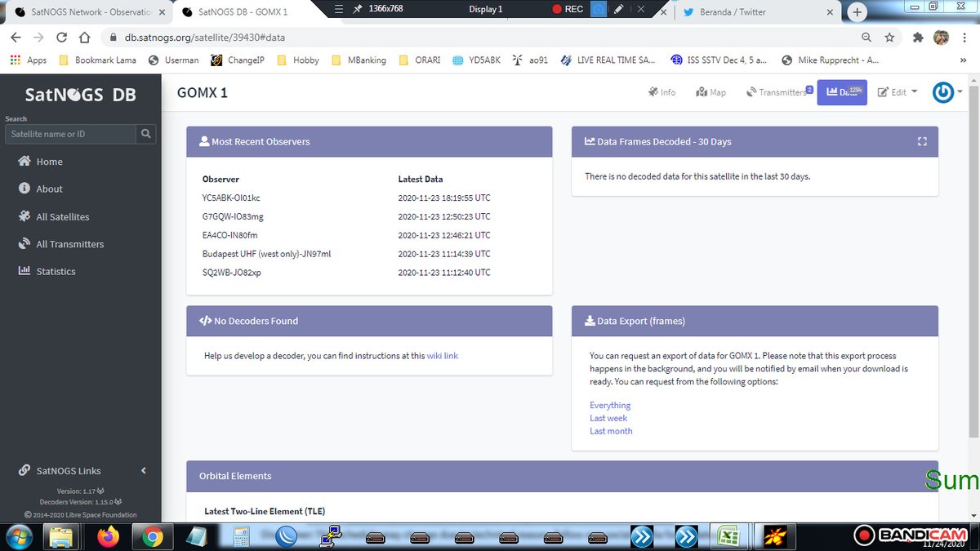Select observer YC5ABK-OI01kc row text
Image resolution: width=980 pixels, height=551 pixels.
pos(231,198)
